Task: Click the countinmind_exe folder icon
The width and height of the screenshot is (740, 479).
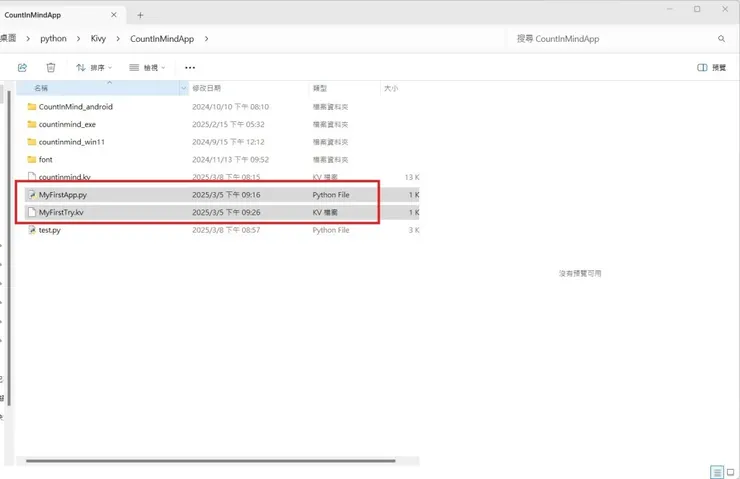Action: point(32,125)
